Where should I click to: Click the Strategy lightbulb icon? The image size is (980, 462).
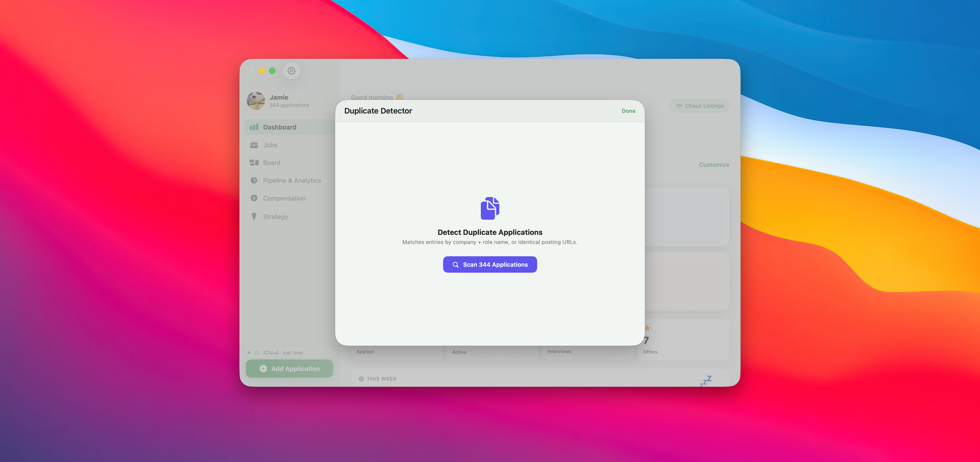[254, 216]
